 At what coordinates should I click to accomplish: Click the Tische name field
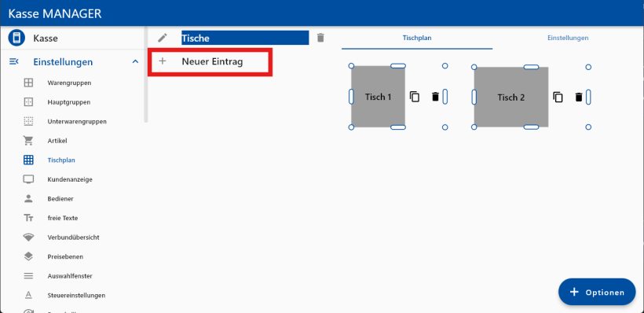pos(245,38)
